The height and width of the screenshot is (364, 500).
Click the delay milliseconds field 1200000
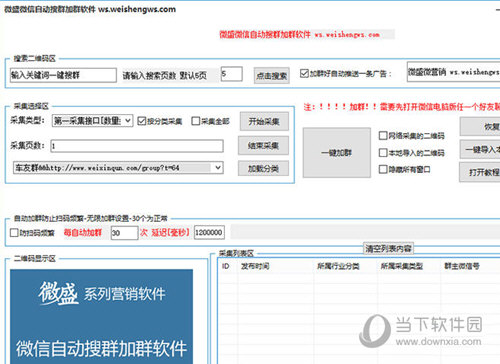209,232
